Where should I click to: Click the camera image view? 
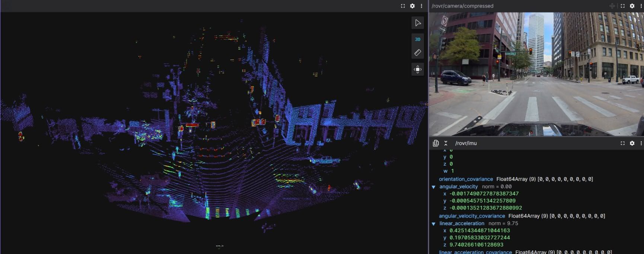tap(536, 74)
